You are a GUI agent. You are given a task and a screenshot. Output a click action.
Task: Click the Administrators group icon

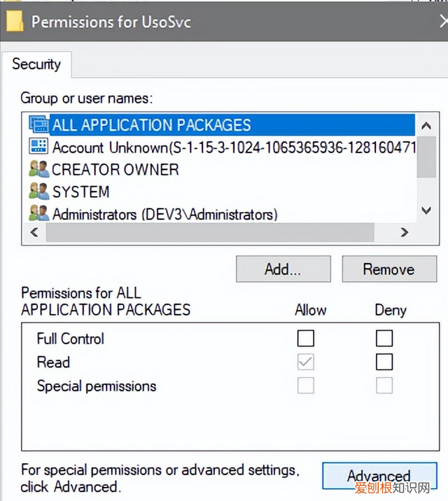coord(38,213)
